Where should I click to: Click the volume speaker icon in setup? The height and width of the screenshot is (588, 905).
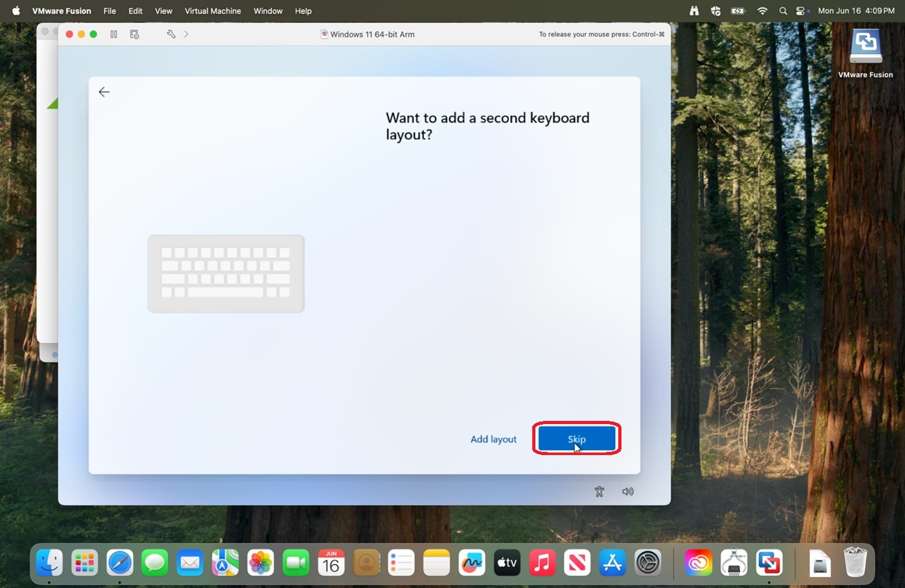[x=628, y=492]
